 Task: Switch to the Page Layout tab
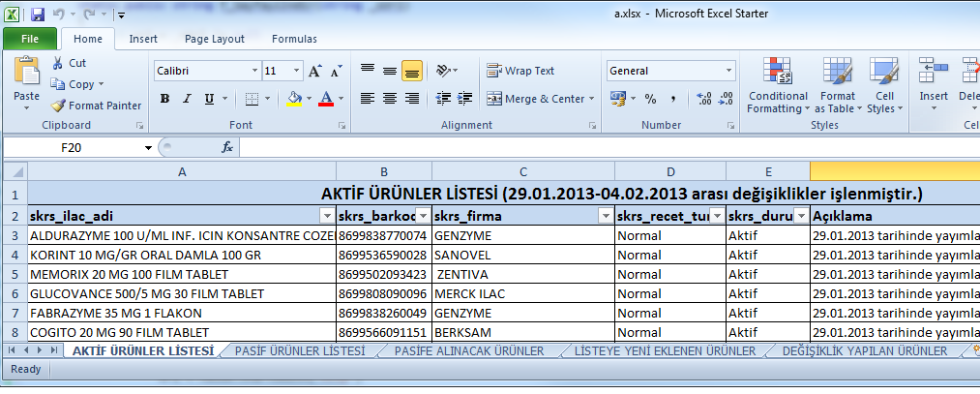coord(215,39)
